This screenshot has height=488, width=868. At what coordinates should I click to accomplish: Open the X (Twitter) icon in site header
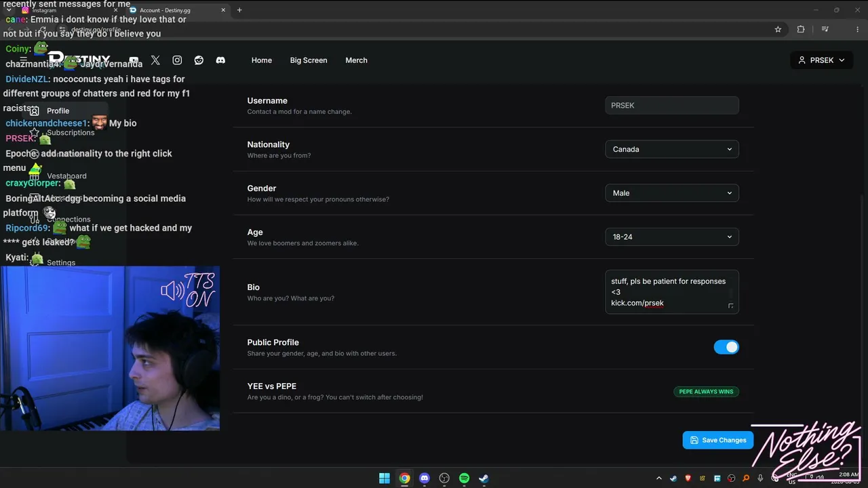pyautogui.click(x=155, y=60)
